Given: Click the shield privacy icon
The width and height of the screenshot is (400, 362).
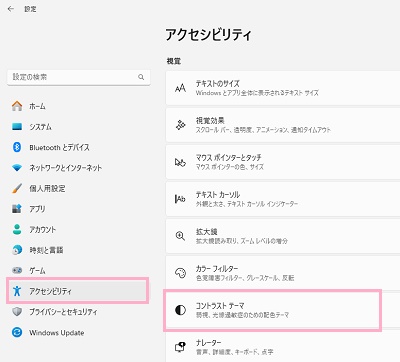Looking at the screenshot, I should (17, 312).
